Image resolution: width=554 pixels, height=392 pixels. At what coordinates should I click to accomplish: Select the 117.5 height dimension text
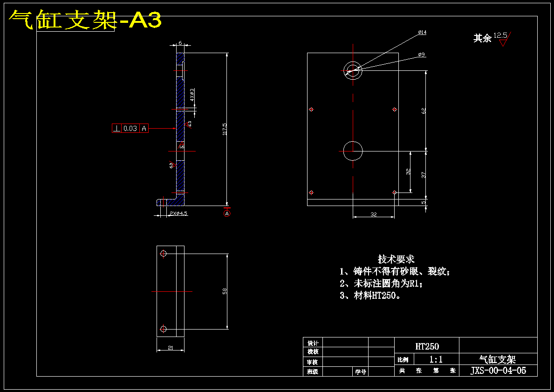point(225,129)
